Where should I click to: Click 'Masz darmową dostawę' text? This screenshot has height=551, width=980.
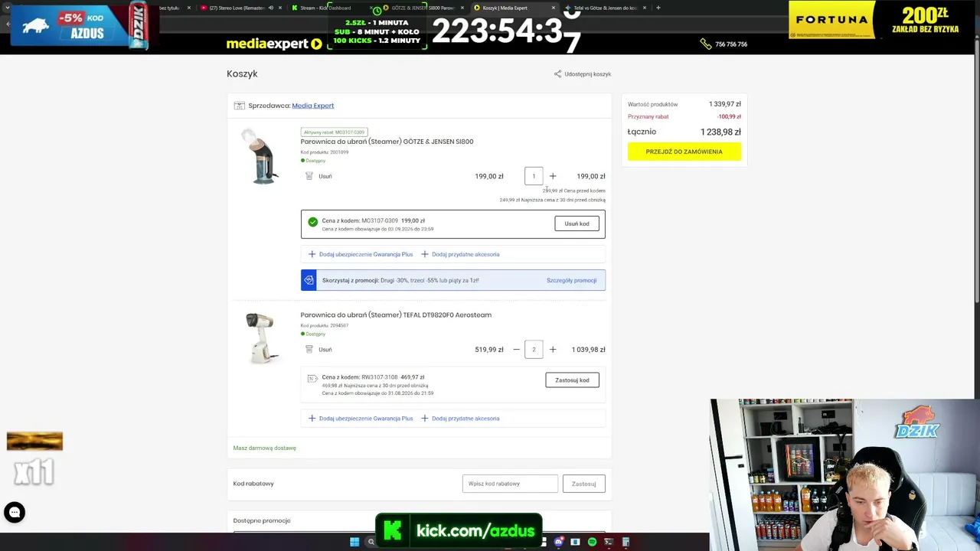coord(264,448)
